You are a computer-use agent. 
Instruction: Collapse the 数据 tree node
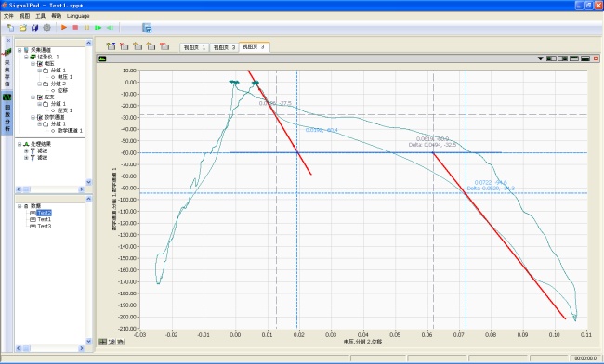pyautogui.click(x=20, y=206)
